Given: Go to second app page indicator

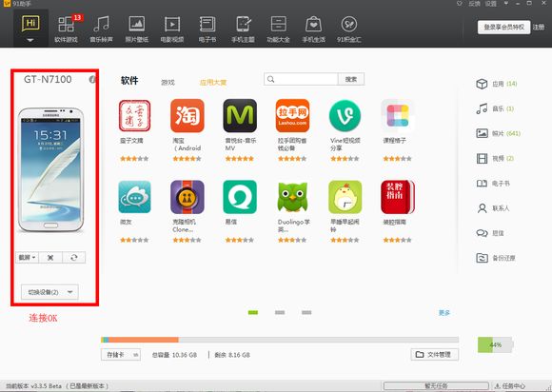Looking at the screenshot, I should tap(280, 312).
